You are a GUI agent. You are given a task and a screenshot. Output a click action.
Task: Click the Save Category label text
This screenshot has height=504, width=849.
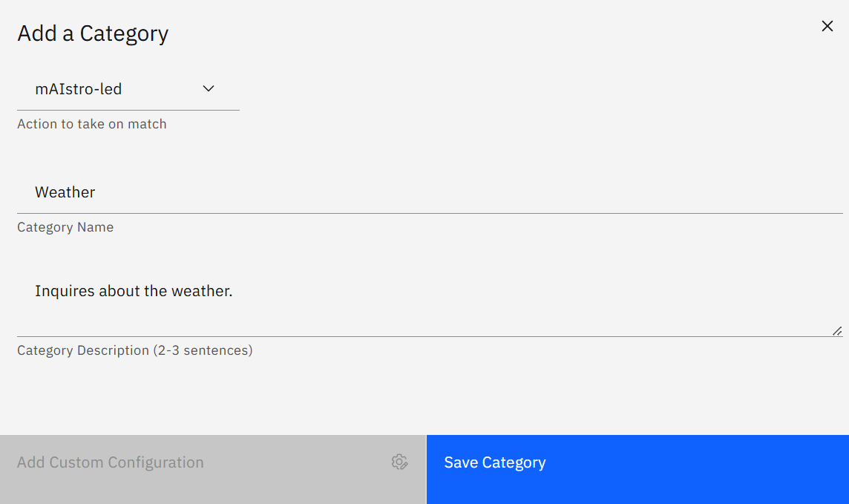[x=495, y=463]
